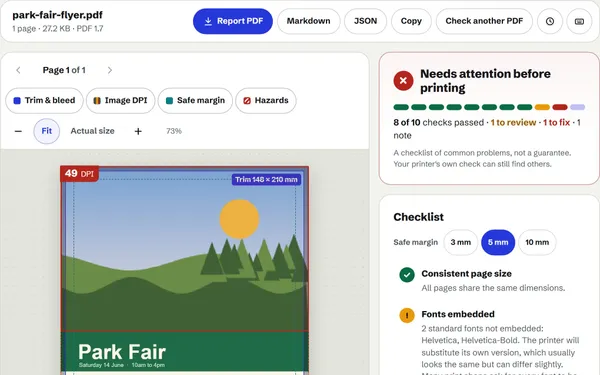Click the Copy button
The width and height of the screenshot is (600, 375).
[x=411, y=21]
